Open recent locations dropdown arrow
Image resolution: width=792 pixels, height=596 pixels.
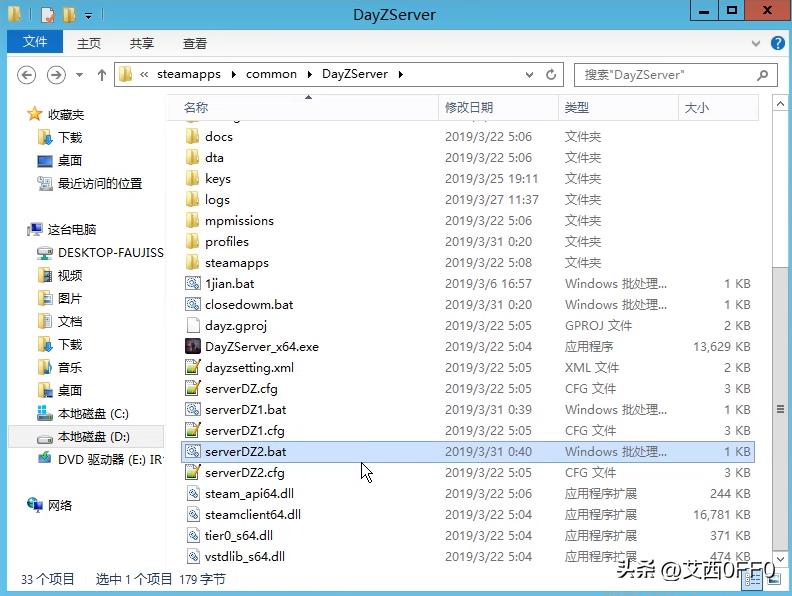pos(79,75)
